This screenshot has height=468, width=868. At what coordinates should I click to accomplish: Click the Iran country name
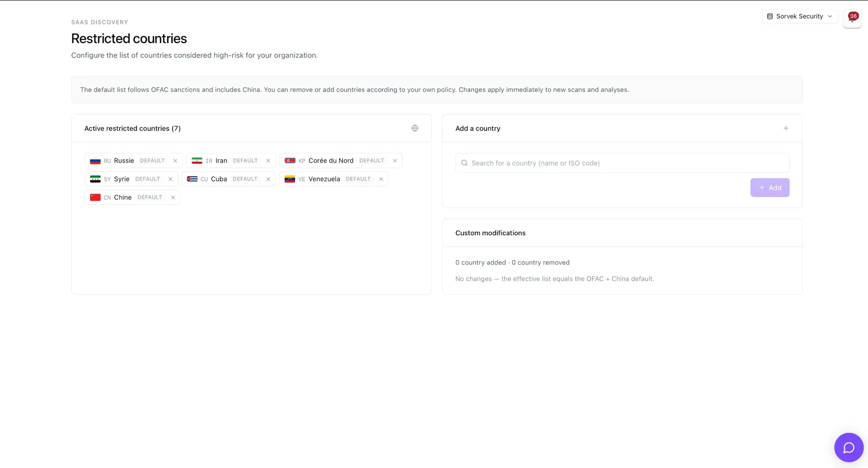pyautogui.click(x=221, y=161)
